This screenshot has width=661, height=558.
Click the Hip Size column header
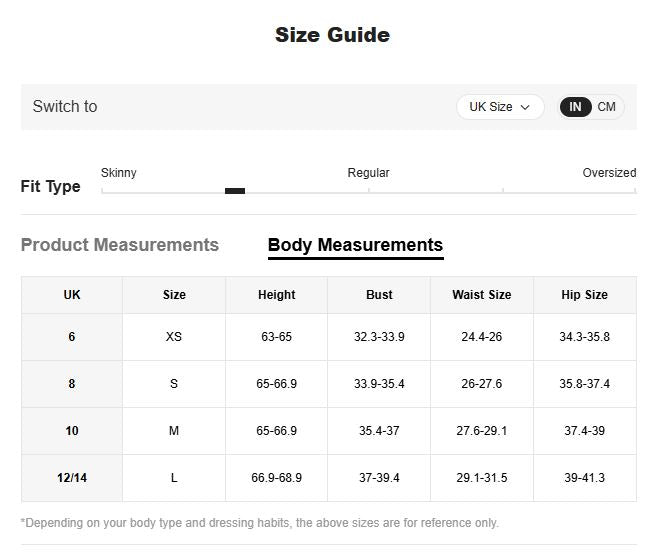584,295
